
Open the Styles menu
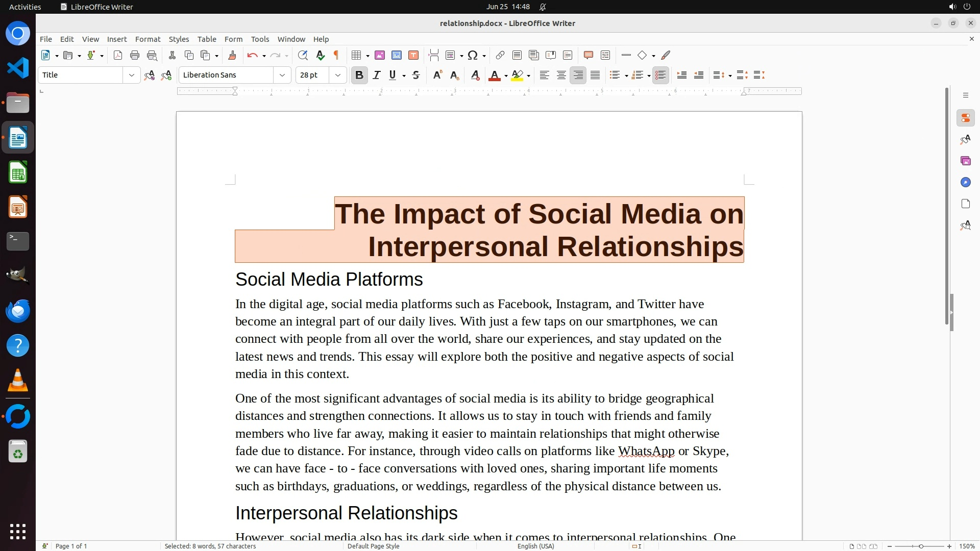tap(179, 39)
